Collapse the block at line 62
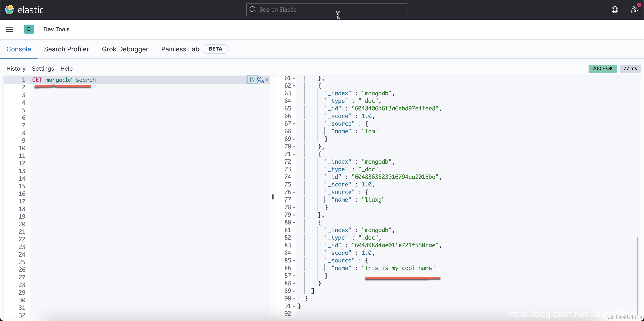The width and height of the screenshot is (644, 321). pyautogui.click(x=294, y=86)
